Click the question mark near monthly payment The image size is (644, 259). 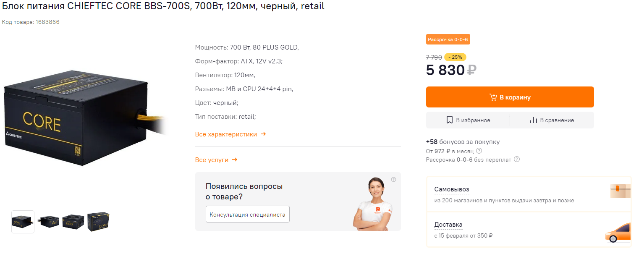(479, 151)
